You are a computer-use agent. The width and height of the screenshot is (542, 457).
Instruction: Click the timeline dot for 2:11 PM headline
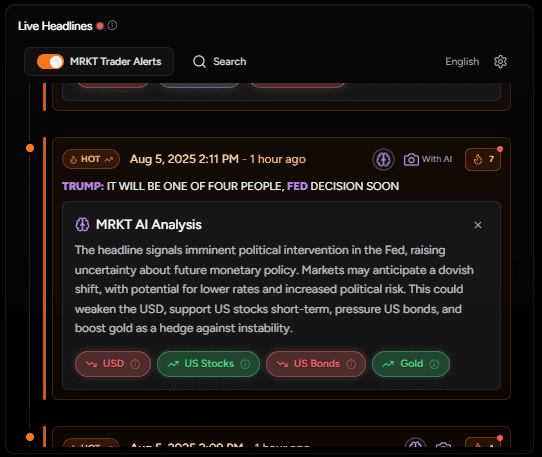[30, 148]
